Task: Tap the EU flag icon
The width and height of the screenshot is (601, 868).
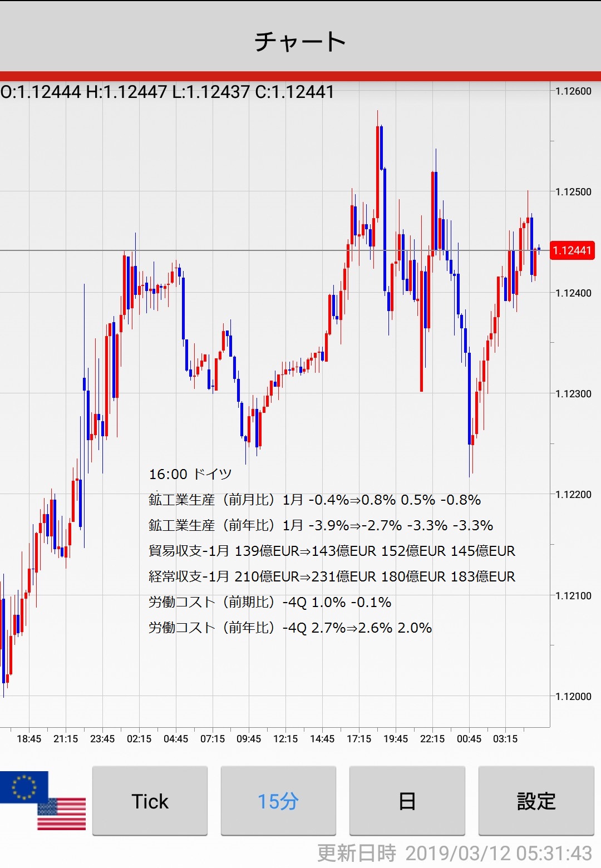Action: 22,786
